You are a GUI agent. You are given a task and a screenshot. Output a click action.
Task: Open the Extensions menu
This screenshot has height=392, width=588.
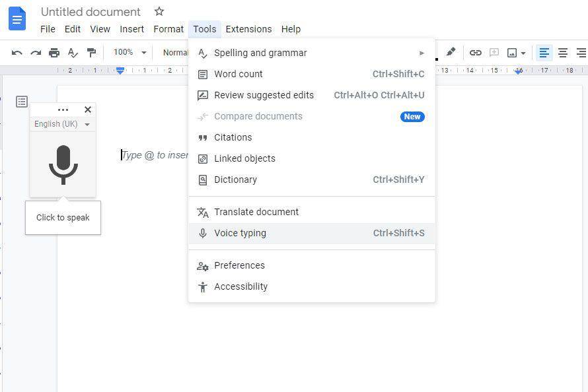click(248, 29)
